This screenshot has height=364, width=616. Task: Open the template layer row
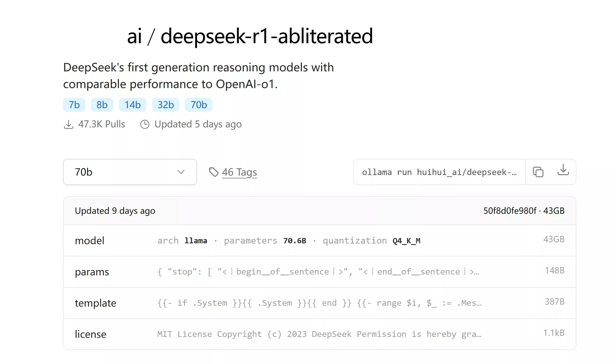307,303
